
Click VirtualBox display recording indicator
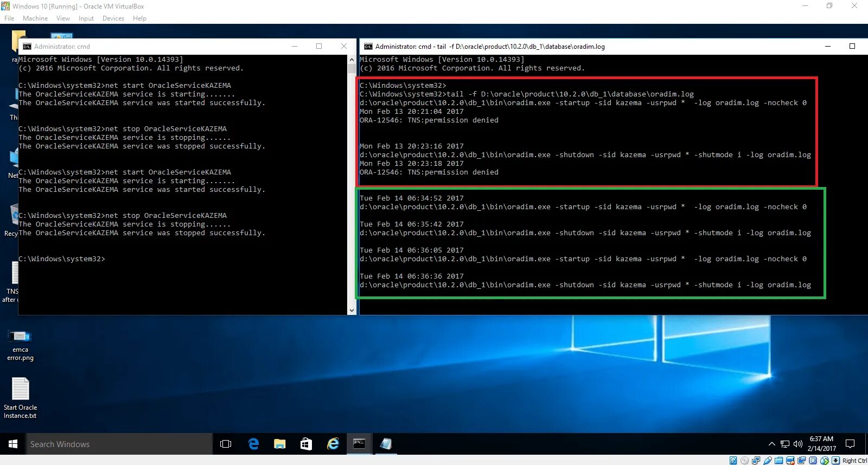[x=790, y=461]
